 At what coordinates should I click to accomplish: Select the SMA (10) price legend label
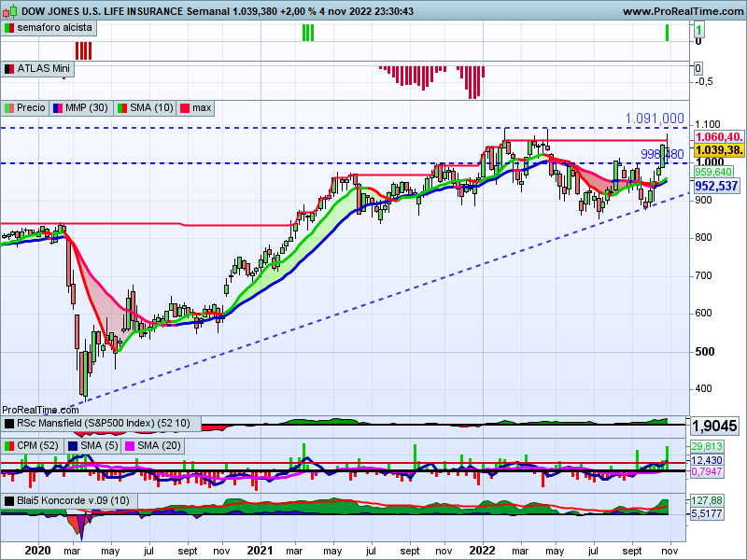point(151,108)
